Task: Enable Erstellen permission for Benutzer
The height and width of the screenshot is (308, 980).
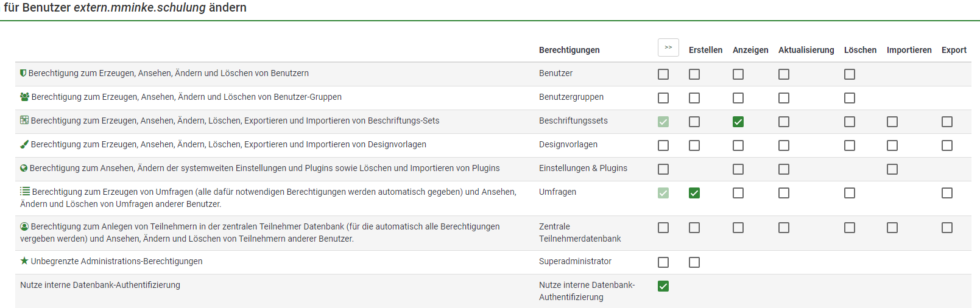Action: coord(694,74)
